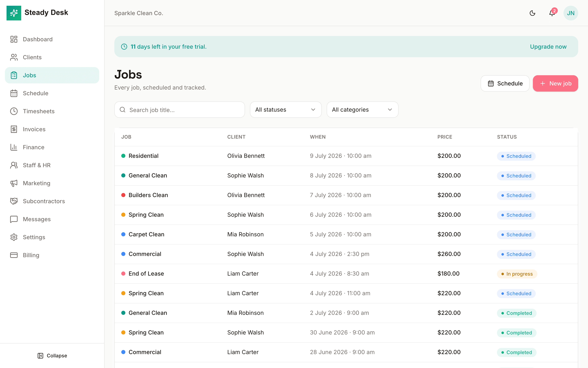Screen dimensions: 588x368
Task: Open the Residential job row
Action: 346,156
